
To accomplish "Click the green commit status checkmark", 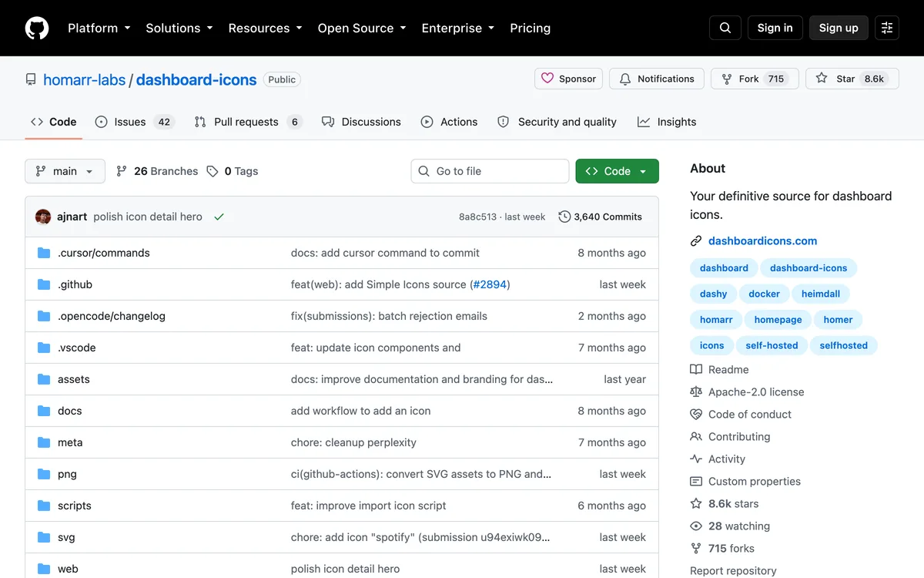I will (x=219, y=217).
